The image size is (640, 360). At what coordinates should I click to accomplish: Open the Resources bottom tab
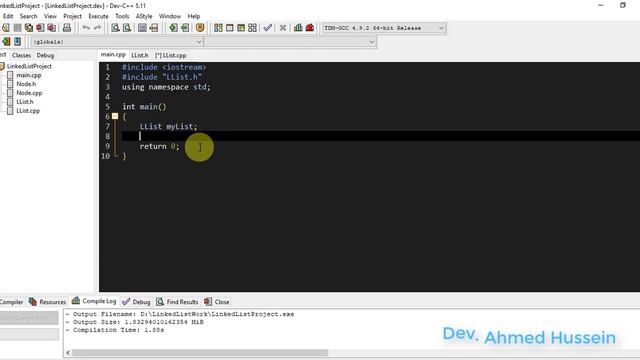click(48, 302)
